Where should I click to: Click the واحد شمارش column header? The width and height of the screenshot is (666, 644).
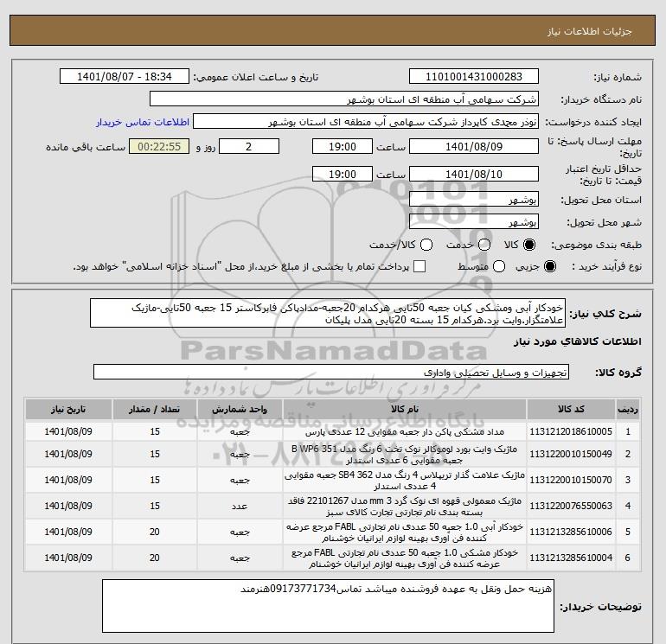point(240,409)
